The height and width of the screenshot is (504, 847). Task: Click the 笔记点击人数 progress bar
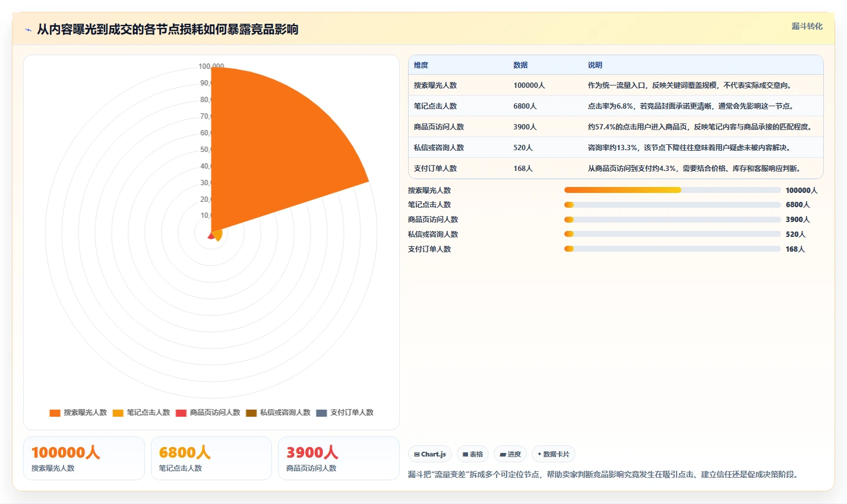pos(672,205)
